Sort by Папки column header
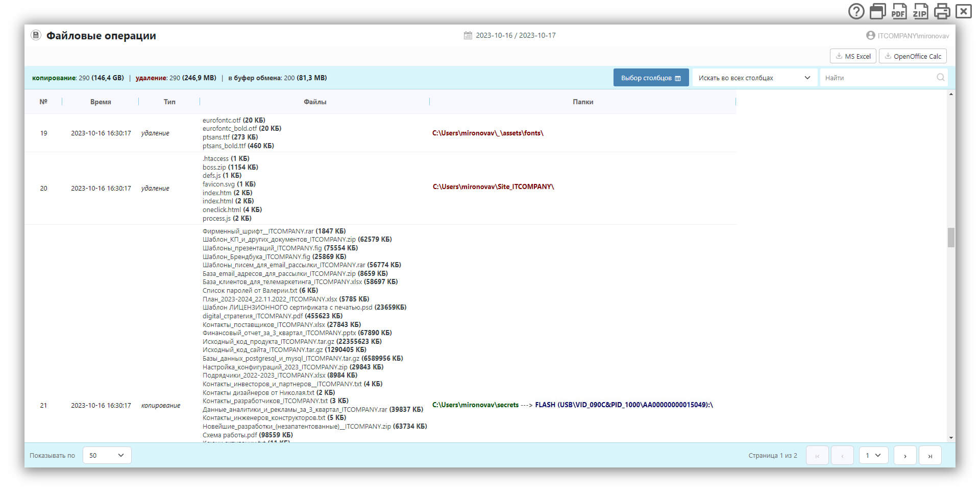This screenshot has height=492, width=980. (x=583, y=102)
